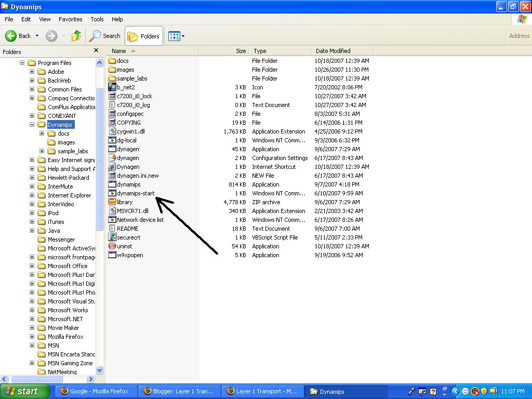Select the README text document icon

click(x=112, y=229)
